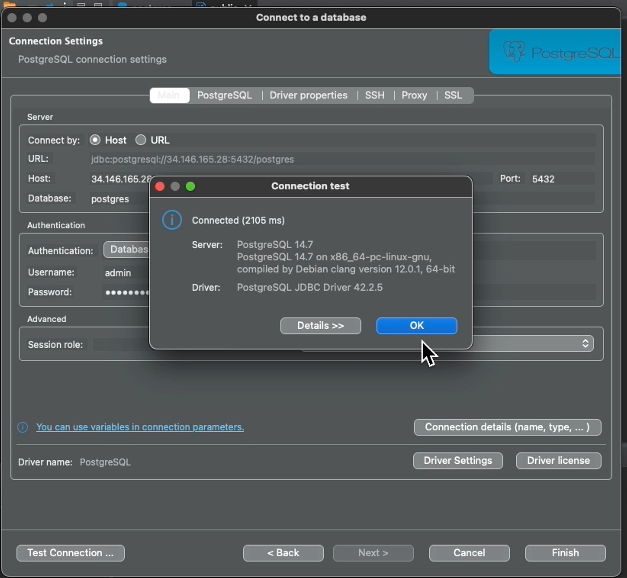The image size is (627, 578).
Task: Click the Driver name PostgreSQL value
Action: coord(105,462)
